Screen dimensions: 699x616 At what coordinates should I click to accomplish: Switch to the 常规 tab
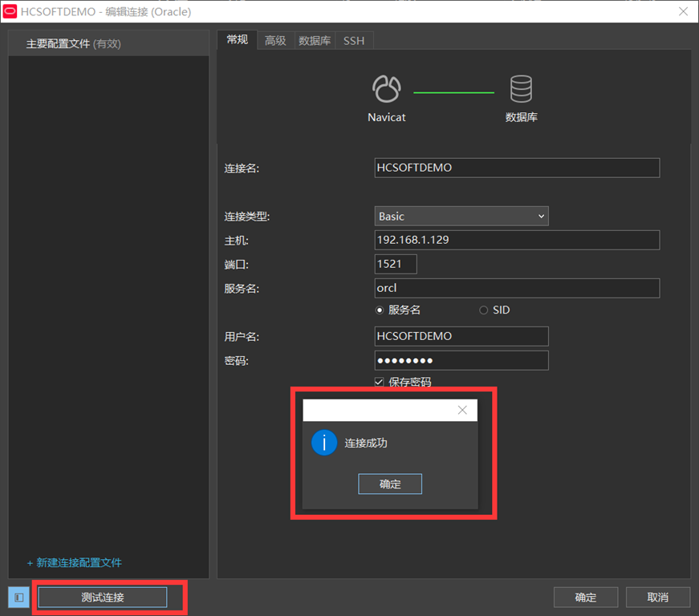(x=238, y=39)
